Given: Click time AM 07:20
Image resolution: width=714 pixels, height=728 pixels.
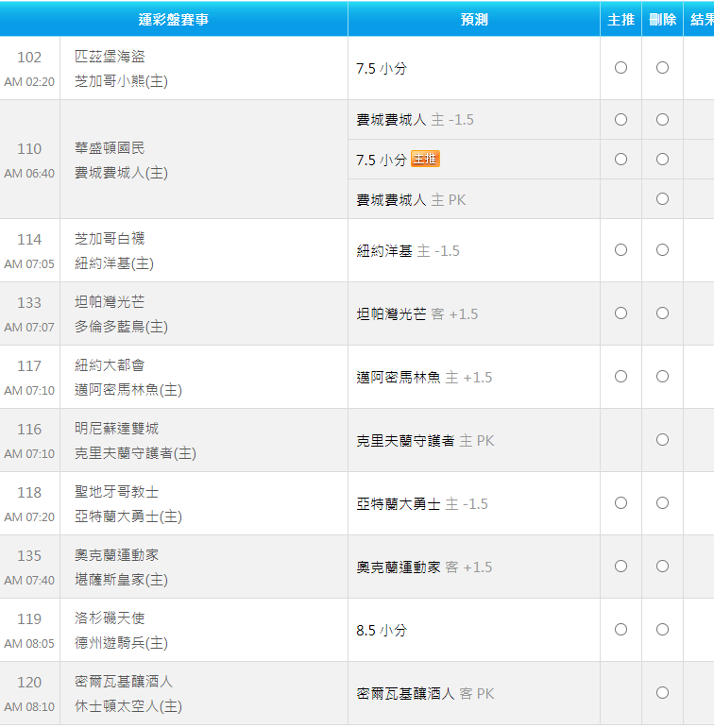Looking at the screenshot, I should pos(29,517).
